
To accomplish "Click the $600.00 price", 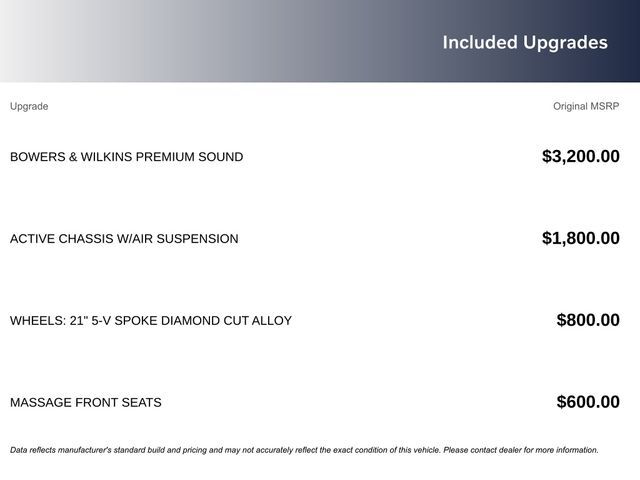I will pyautogui.click(x=588, y=402).
